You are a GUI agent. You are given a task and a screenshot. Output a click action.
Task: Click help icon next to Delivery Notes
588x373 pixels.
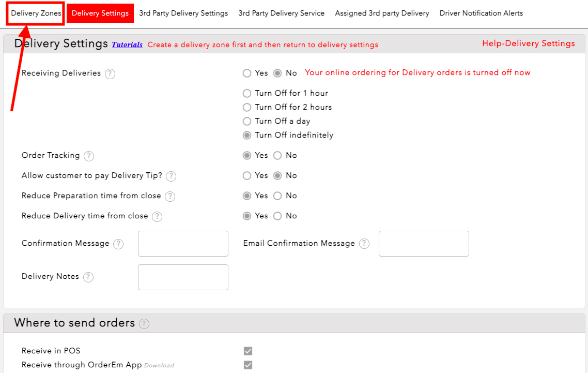click(88, 277)
